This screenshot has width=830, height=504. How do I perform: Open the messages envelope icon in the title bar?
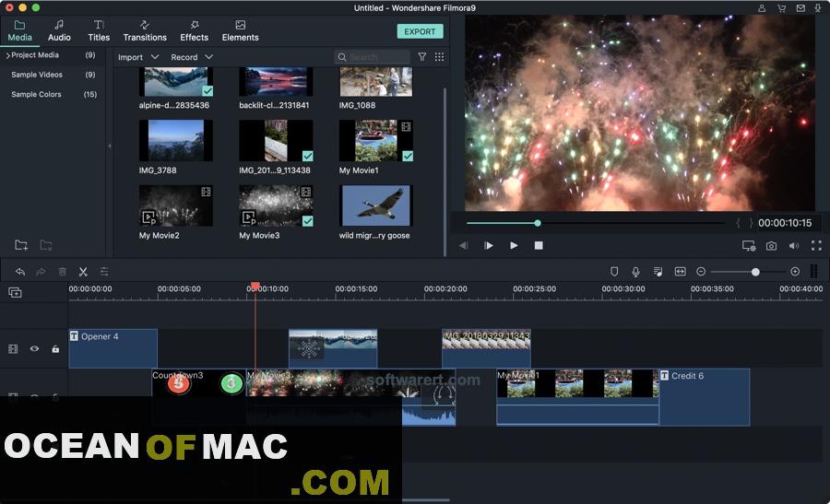[800, 8]
